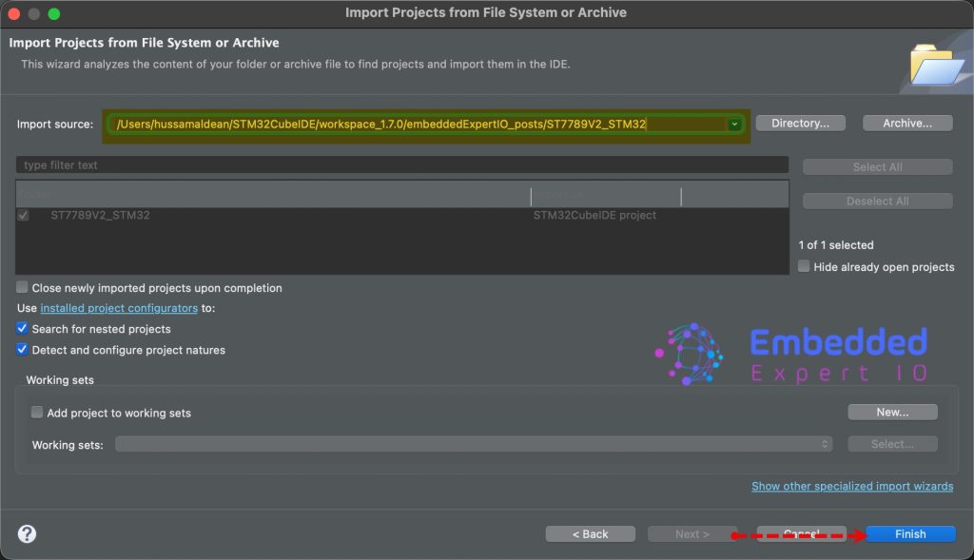The height and width of the screenshot is (560, 974).
Task: Toggle the ST7789V2_STM32 project checkbox
Action: pyautogui.click(x=24, y=216)
